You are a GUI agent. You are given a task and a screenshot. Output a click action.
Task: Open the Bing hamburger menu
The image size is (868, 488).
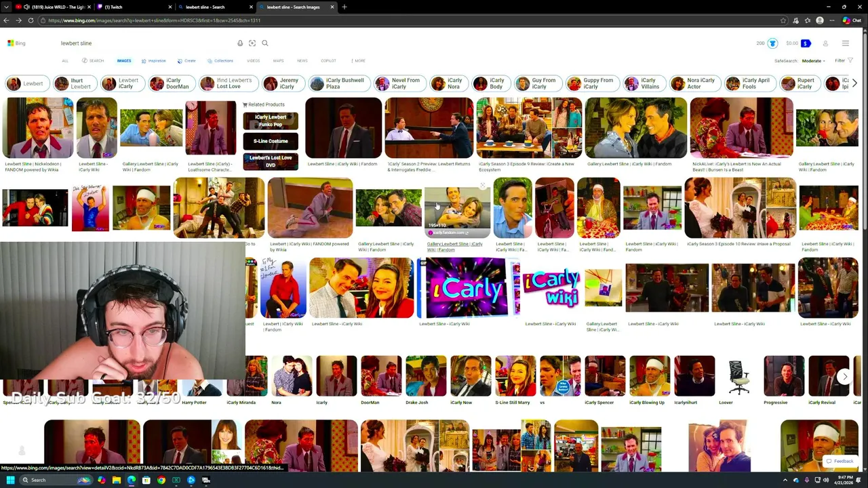(846, 43)
